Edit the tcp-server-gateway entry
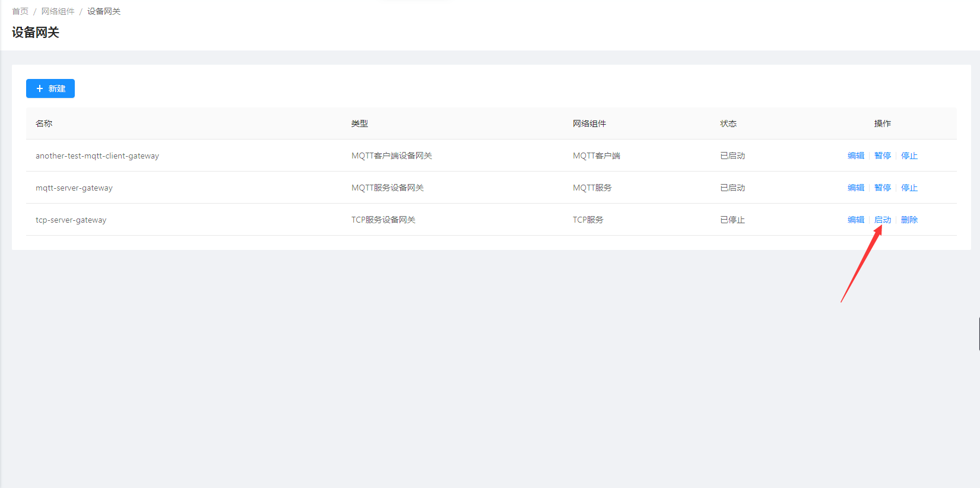980x488 pixels. pos(855,220)
